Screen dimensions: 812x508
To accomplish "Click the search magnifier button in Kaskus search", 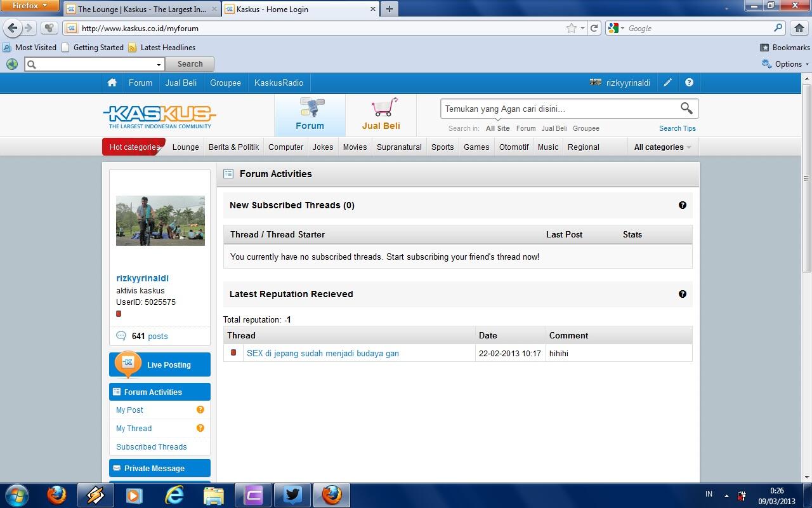I will [x=686, y=109].
